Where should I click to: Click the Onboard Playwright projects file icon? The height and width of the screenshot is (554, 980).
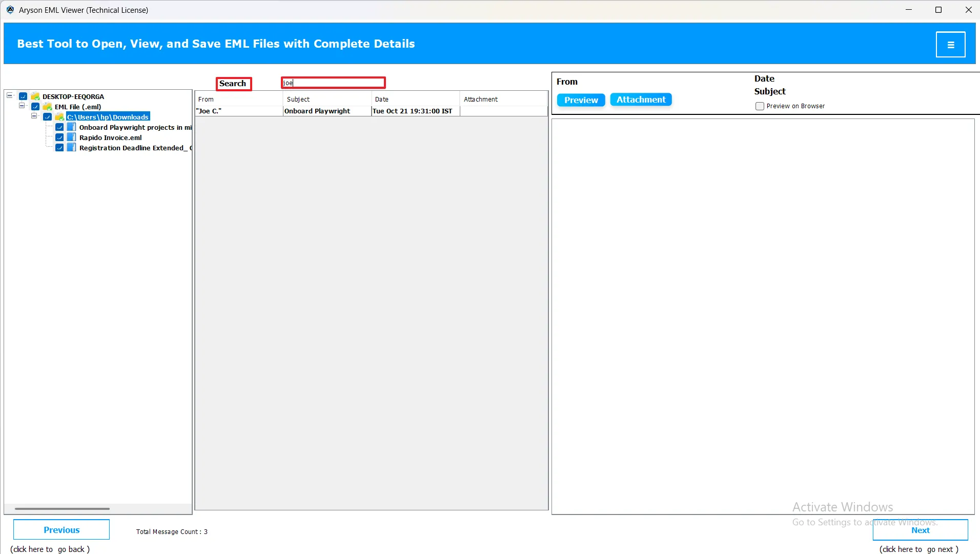coord(72,127)
